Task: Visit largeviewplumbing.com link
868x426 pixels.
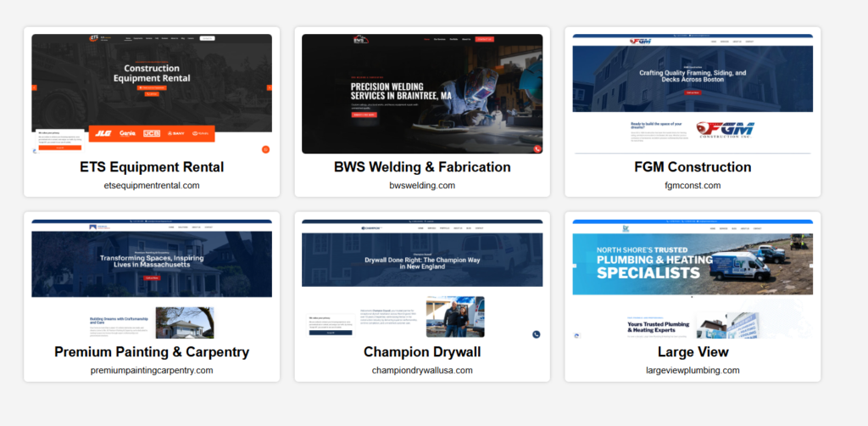Action: tap(693, 371)
